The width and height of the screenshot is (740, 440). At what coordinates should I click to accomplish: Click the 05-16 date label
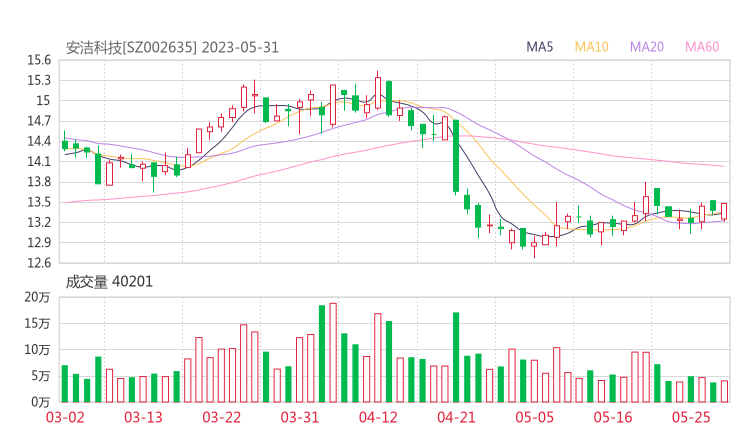613,417
